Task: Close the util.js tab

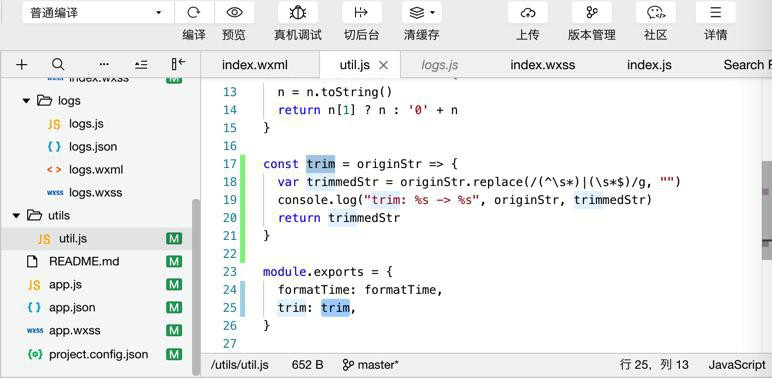Action: (383, 64)
